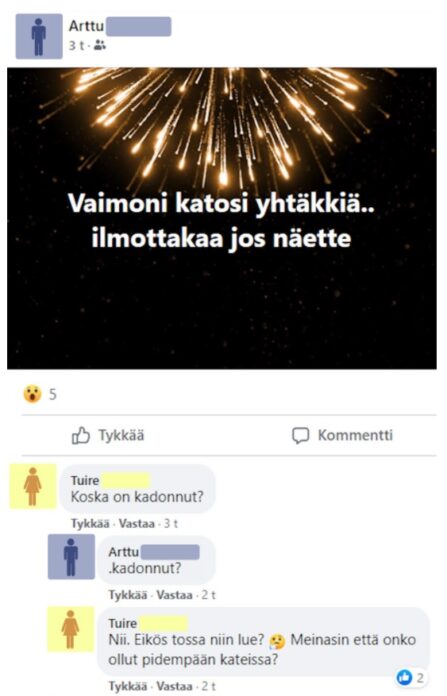Click the thumbs-up Tykkää icon below the post
This screenshot has width=447, height=696.
[81, 435]
